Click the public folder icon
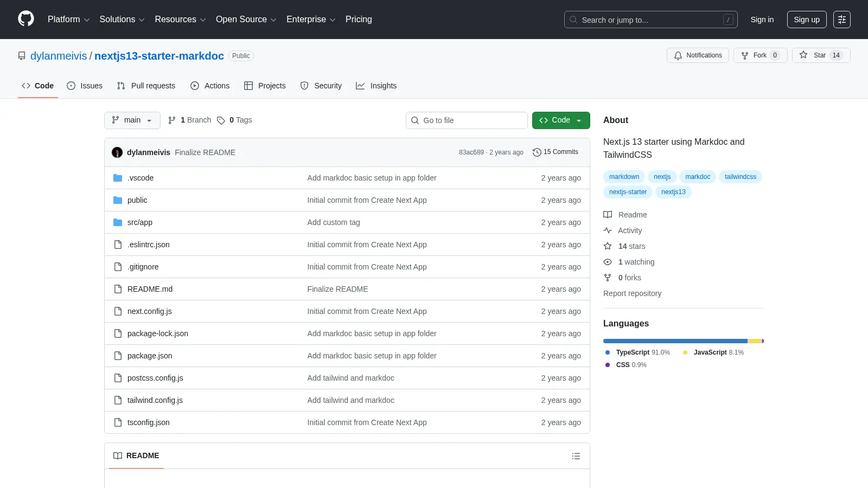This screenshot has width=868, height=488. (x=118, y=200)
